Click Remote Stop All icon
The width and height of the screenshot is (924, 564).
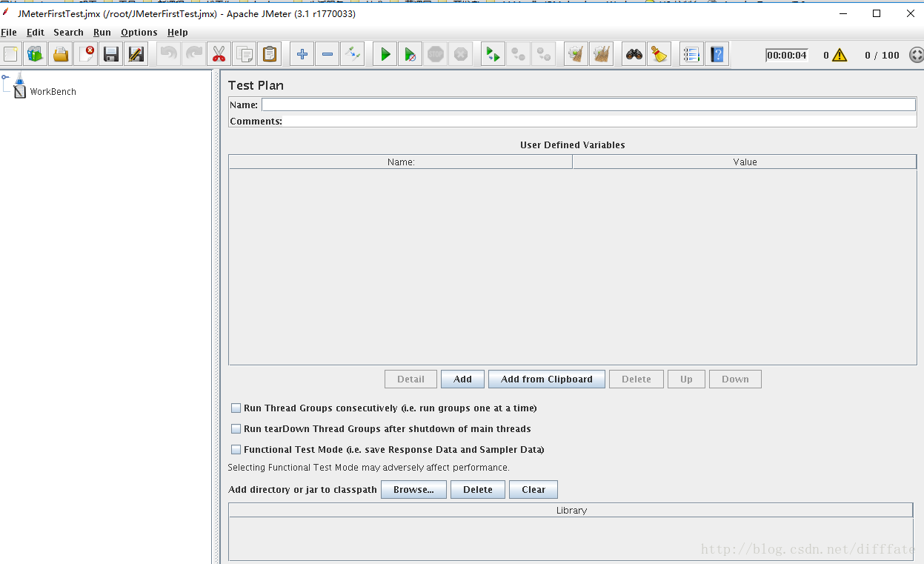[x=519, y=54]
